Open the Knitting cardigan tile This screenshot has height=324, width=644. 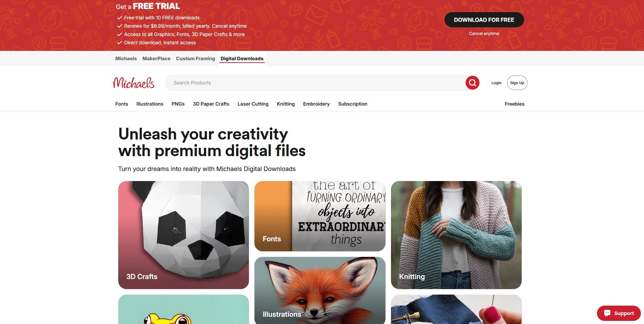pyautogui.click(x=456, y=235)
